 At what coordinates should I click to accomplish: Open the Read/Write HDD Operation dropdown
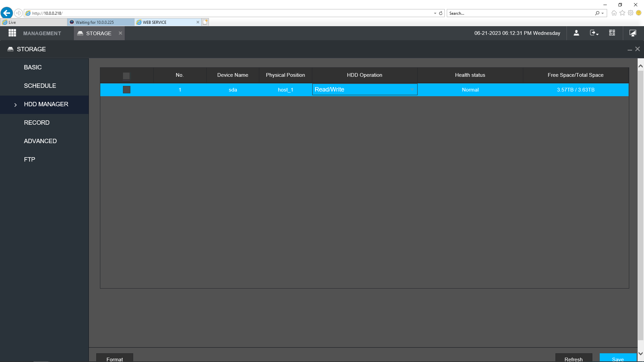coord(365,89)
